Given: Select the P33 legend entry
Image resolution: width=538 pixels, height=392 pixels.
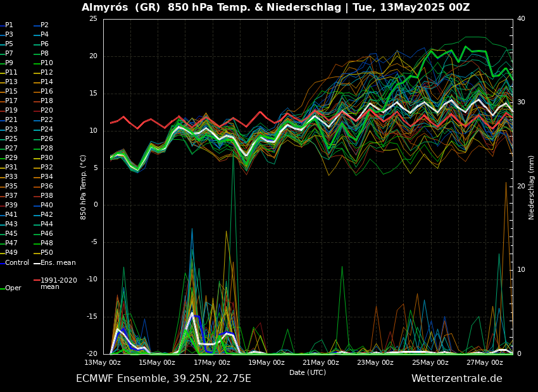Looking at the screenshot, I should (x=11, y=177).
